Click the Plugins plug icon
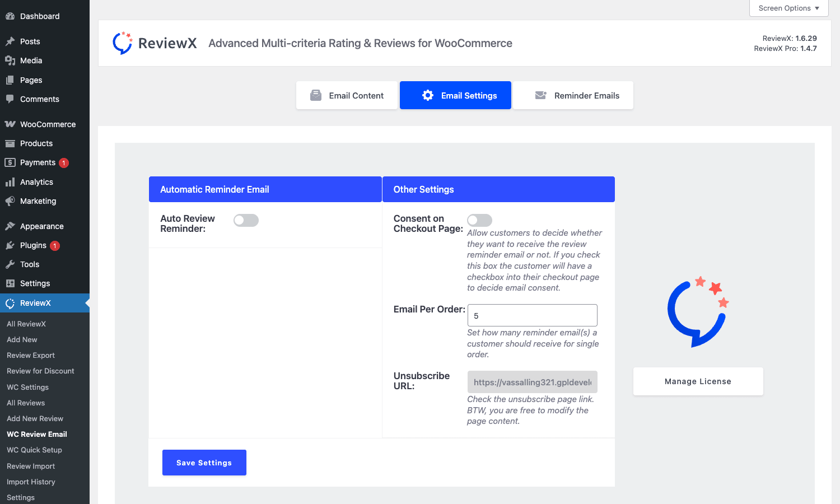This screenshot has width=840, height=504. tap(10, 245)
